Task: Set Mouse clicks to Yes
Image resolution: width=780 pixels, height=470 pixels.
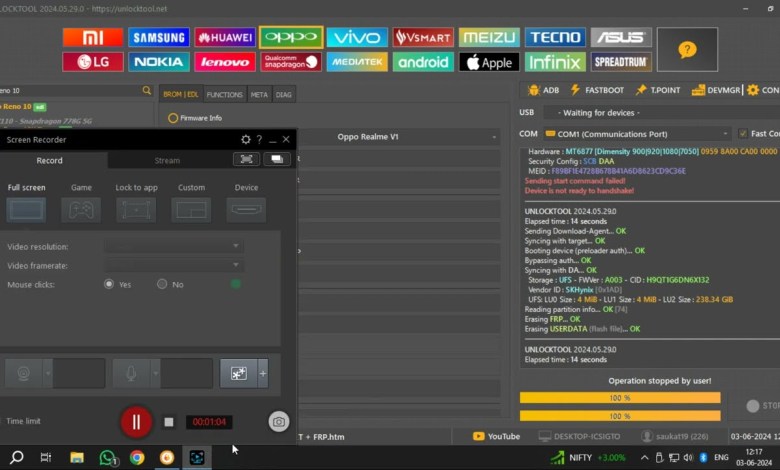Action: click(x=109, y=284)
